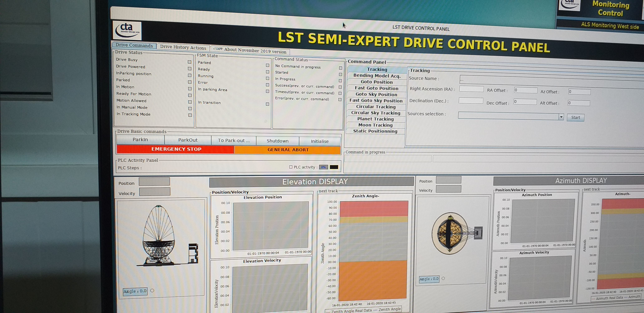Select the elevation Angle radio button
The image size is (644, 313).
tap(152, 291)
